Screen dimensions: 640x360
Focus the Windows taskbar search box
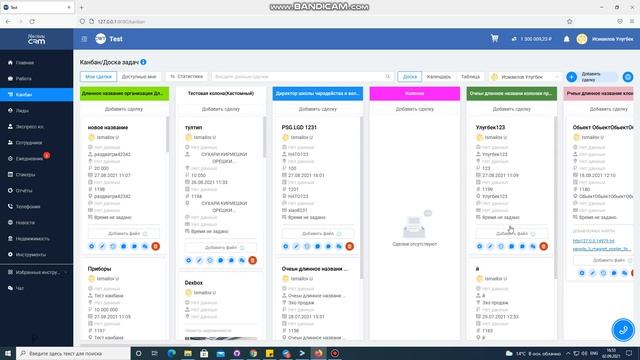(x=73, y=353)
